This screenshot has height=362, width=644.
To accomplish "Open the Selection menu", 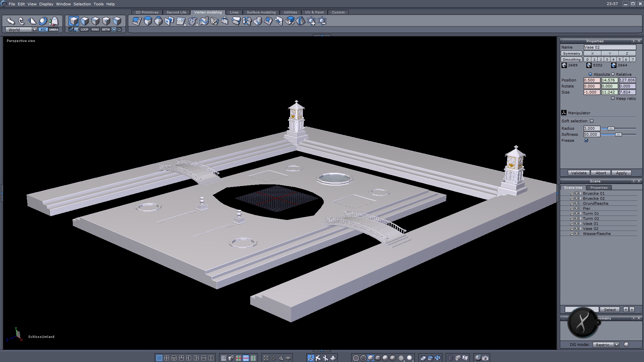I will pos(82,4).
